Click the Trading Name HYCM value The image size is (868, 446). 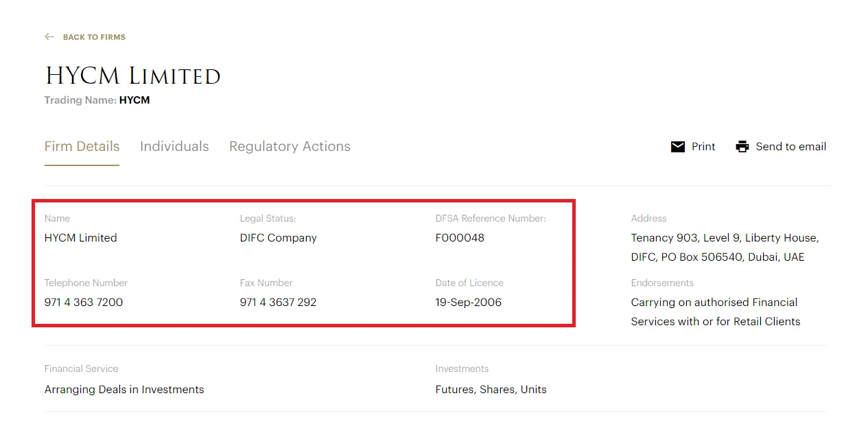click(x=134, y=100)
